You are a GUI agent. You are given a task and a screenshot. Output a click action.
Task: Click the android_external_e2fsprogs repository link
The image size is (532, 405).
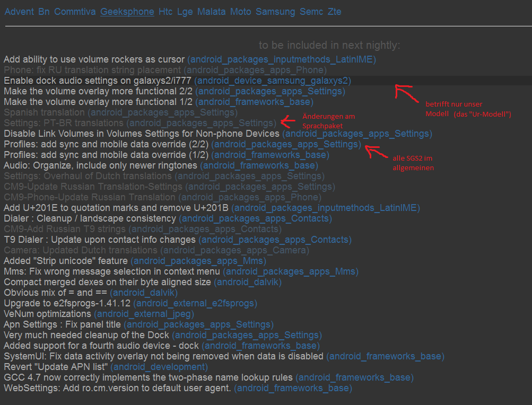click(195, 303)
